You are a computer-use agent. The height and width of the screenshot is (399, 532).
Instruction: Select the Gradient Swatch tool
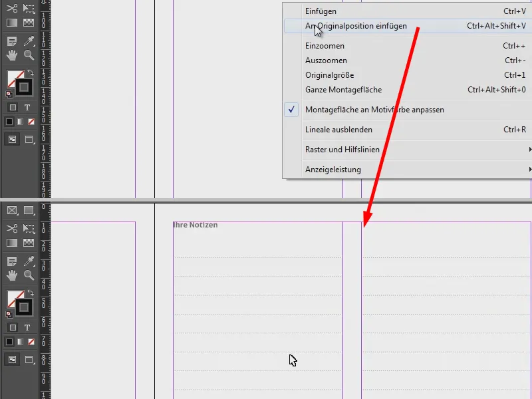pos(11,23)
